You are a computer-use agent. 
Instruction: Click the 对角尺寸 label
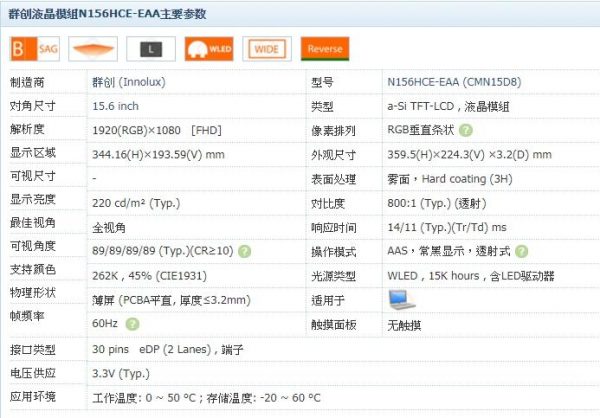click(x=33, y=105)
